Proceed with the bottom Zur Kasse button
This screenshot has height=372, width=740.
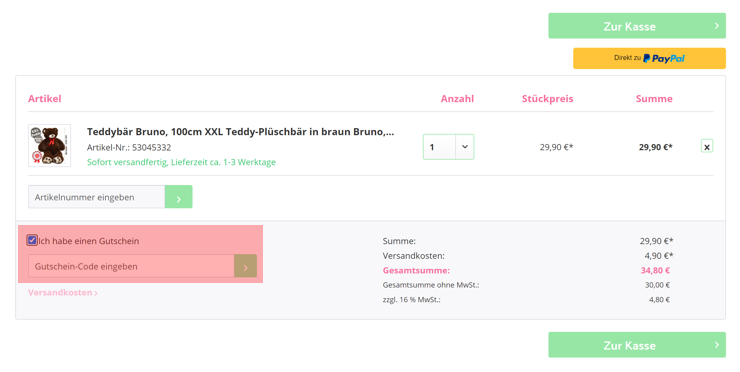tap(637, 345)
